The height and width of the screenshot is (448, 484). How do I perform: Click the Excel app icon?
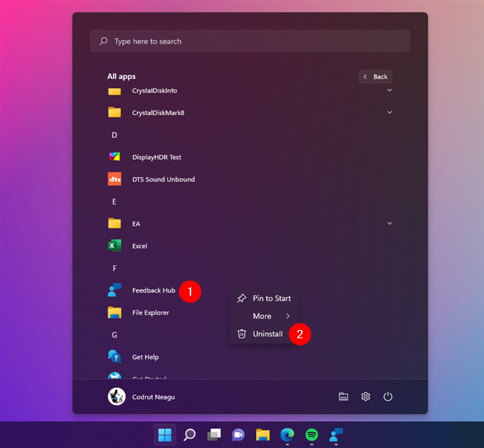click(x=114, y=246)
